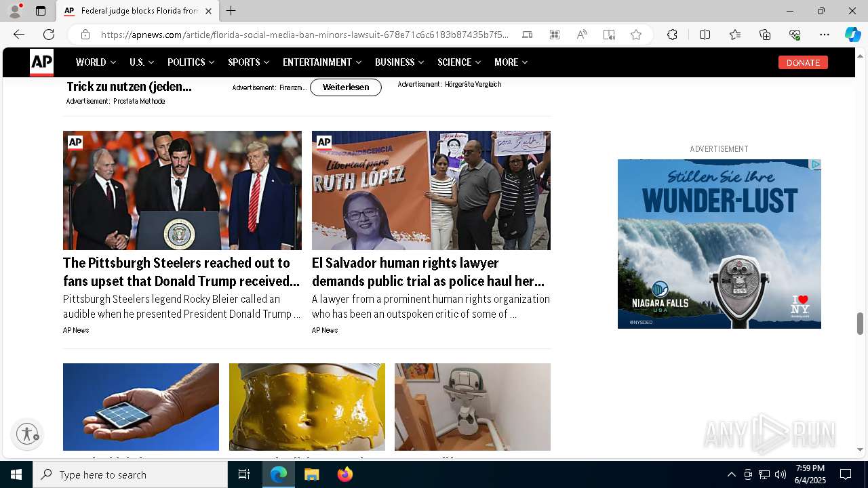Click the Weiterlesen button

point(346,87)
